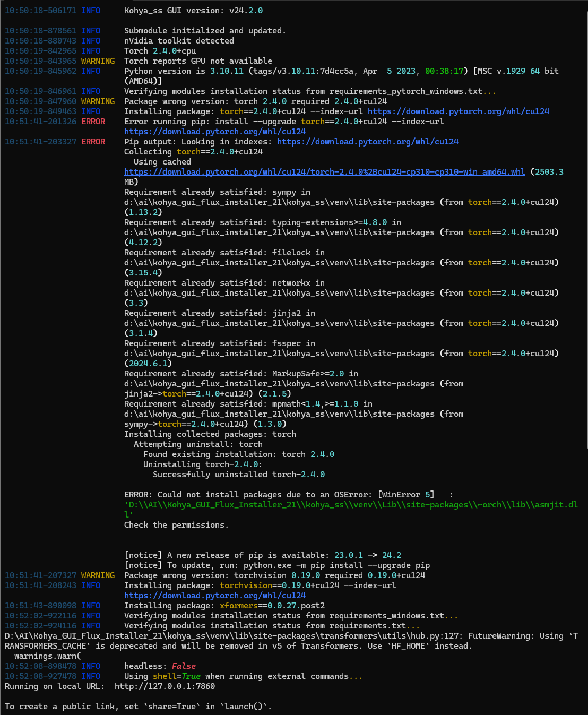Click the local URL http://127.0.0.1:7860

point(165,686)
